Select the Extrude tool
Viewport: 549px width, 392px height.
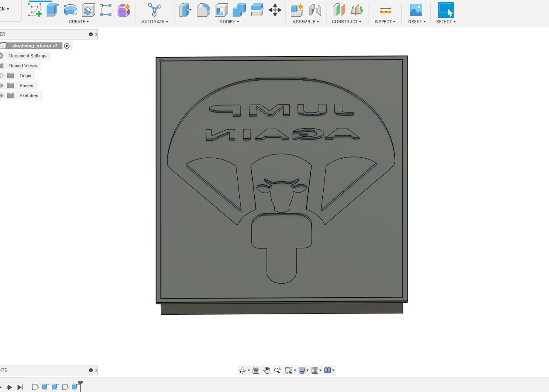(x=52, y=10)
